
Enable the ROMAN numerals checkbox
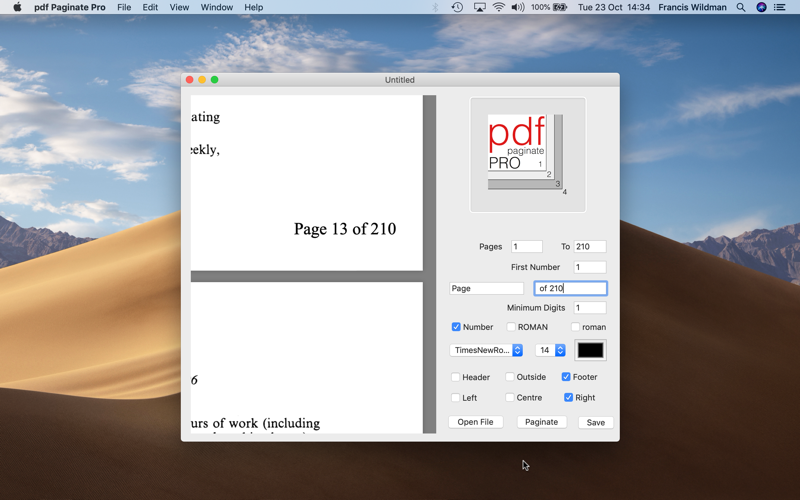pos(511,327)
